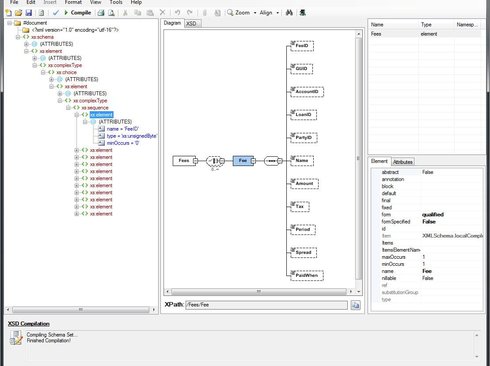Open Find with the binoculars icon
The image size is (490, 366).
(x=289, y=13)
